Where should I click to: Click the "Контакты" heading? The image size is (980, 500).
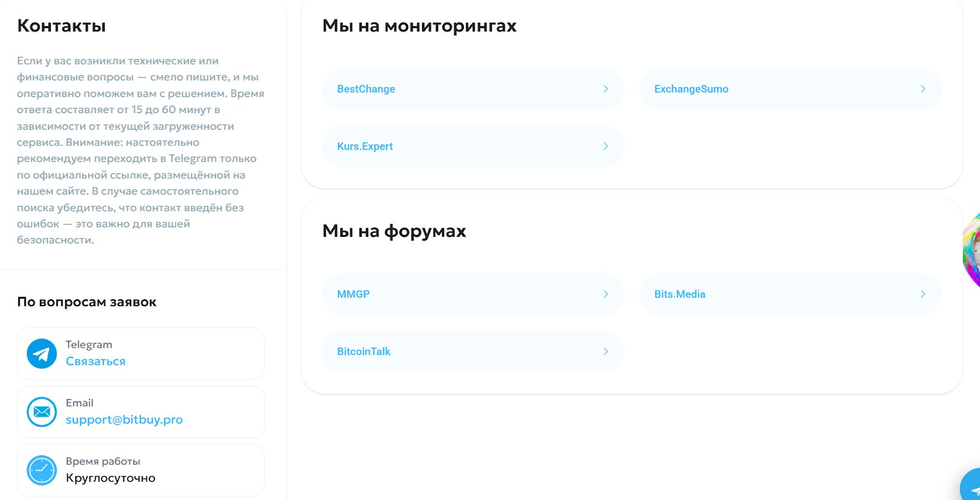[x=61, y=26]
